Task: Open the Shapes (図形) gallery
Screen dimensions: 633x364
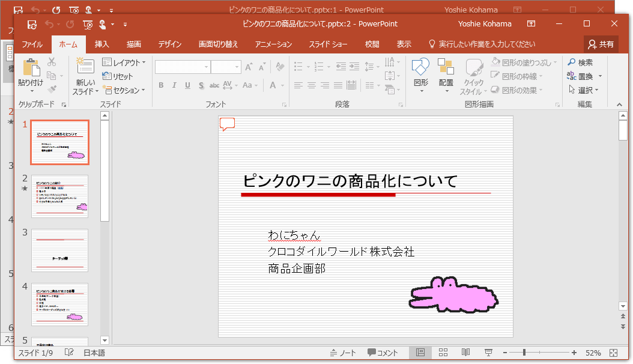Action: (x=420, y=67)
